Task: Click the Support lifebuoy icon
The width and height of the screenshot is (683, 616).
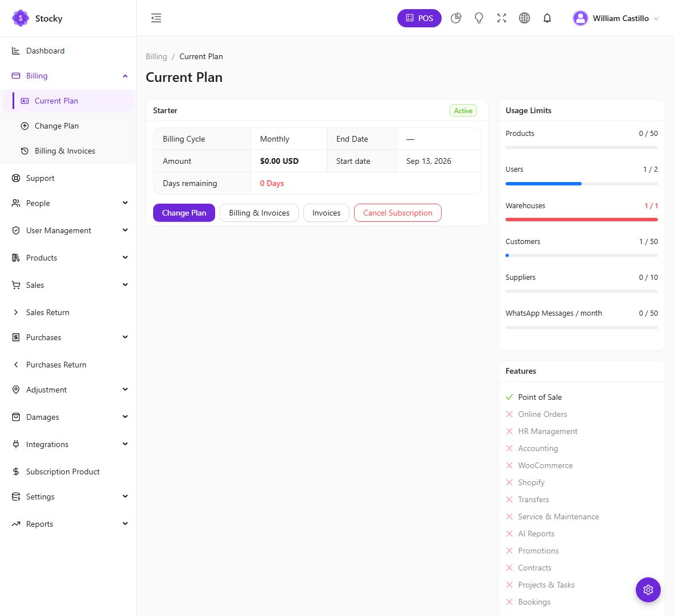Action: [16, 178]
